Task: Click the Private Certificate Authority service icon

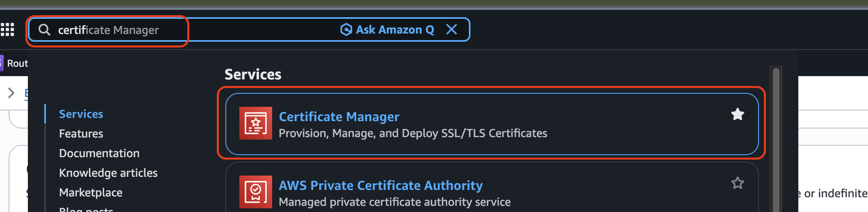Action: pos(256,192)
